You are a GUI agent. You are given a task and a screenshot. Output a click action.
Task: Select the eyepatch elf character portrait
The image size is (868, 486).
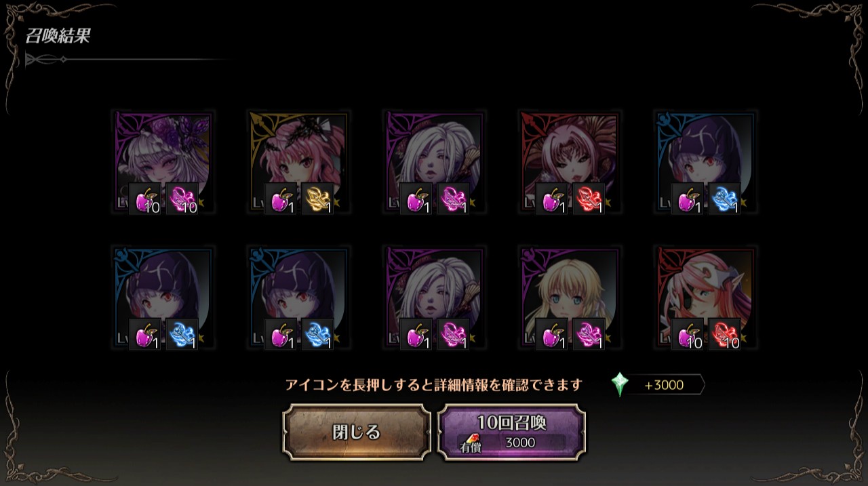[705, 298]
